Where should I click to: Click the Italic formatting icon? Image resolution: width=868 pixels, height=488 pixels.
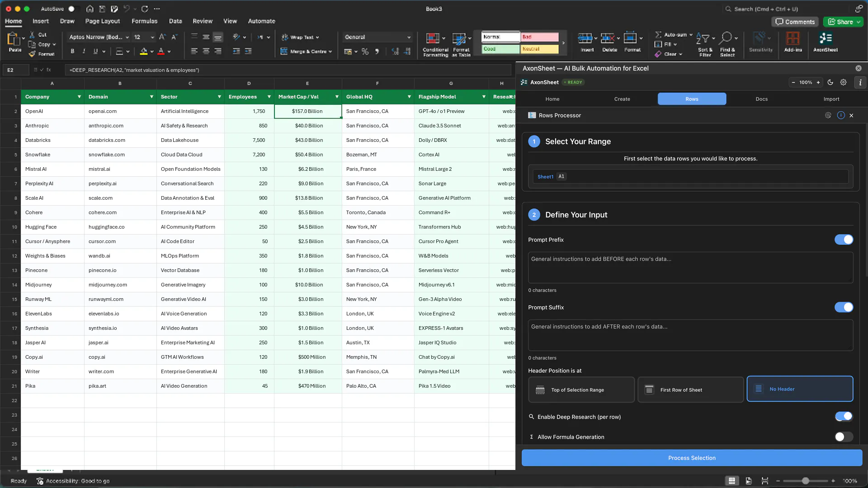pyautogui.click(x=84, y=52)
